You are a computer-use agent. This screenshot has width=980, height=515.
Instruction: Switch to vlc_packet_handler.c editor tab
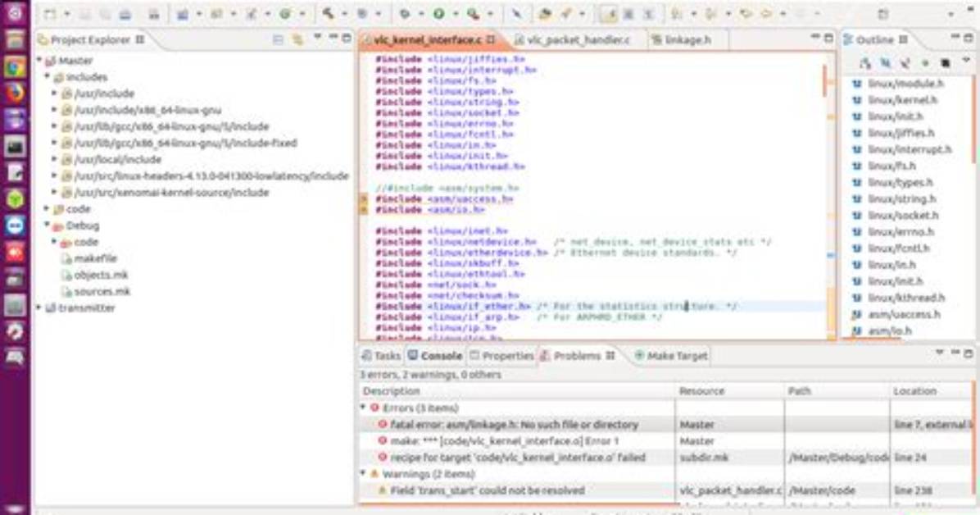(x=578, y=39)
